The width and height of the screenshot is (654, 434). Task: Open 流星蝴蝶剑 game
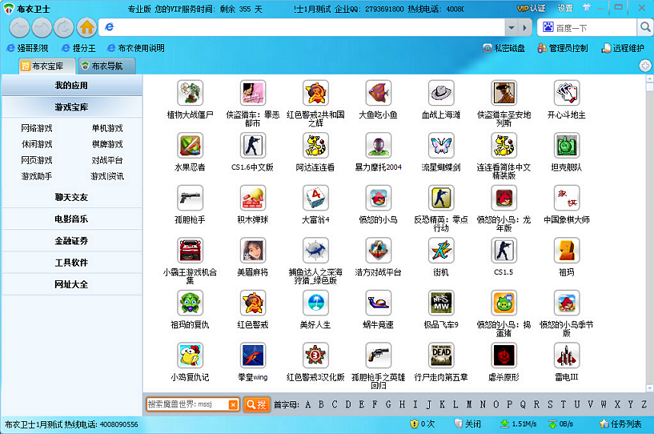coord(441,146)
